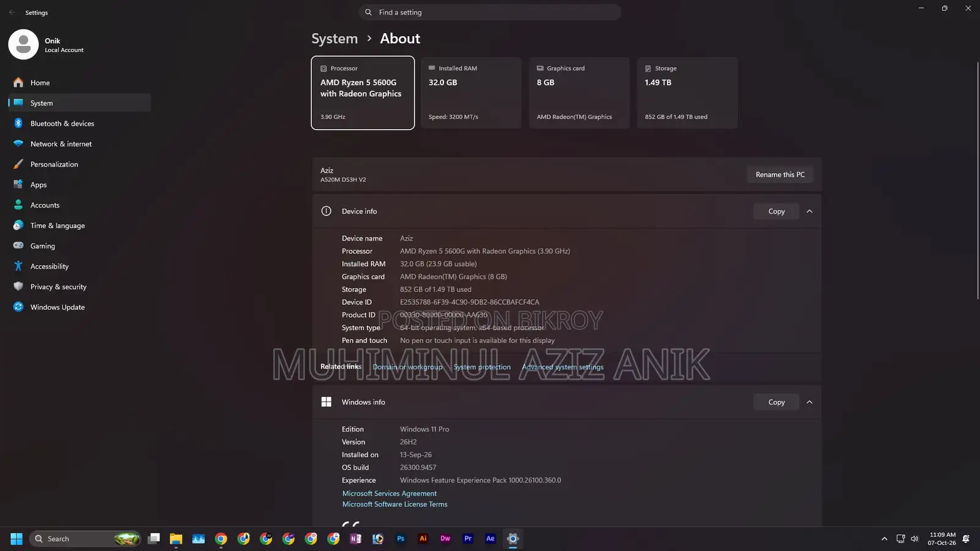Viewport: 980px width, 551px height.
Task: Select Gaming in the sidebar
Action: click(80, 246)
